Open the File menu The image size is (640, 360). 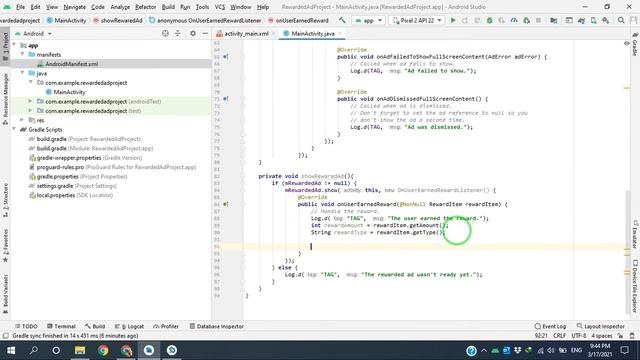tap(20, 7)
